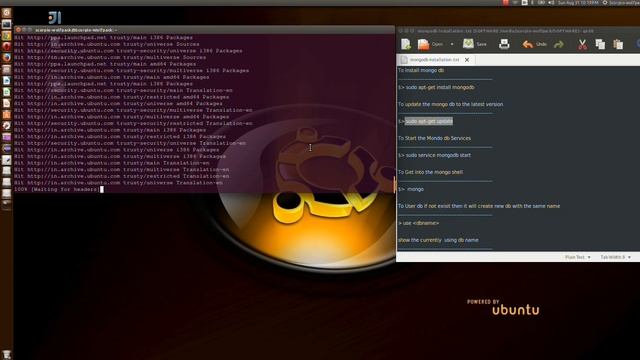Open Ubuntu Software Center from launcher
This screenshot has width=640, height=360.
point(7,115)
